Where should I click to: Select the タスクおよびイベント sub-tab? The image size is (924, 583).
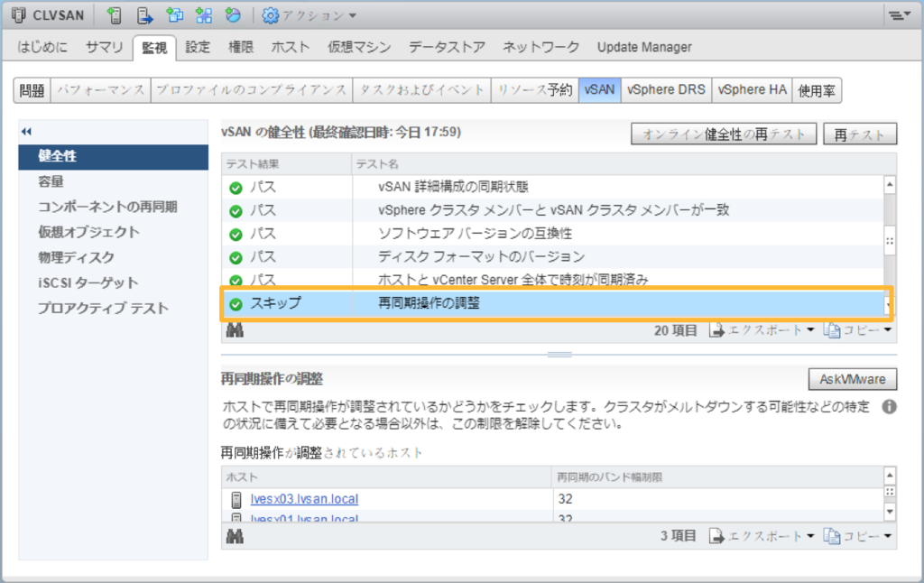pos(422,90)
